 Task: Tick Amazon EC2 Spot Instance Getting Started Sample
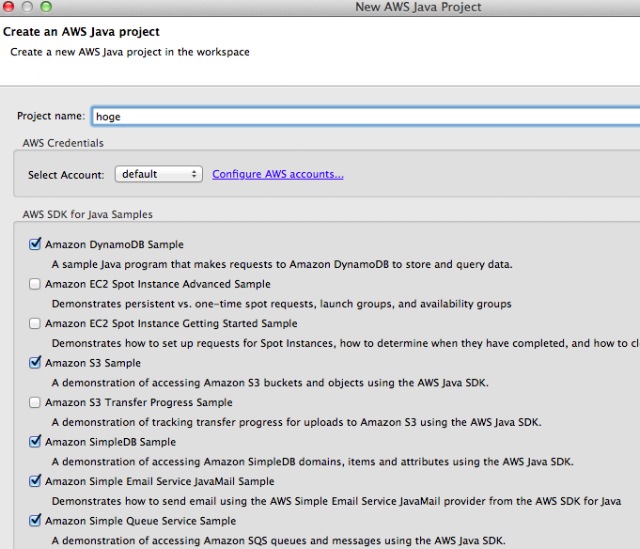(x=35, y=323)
